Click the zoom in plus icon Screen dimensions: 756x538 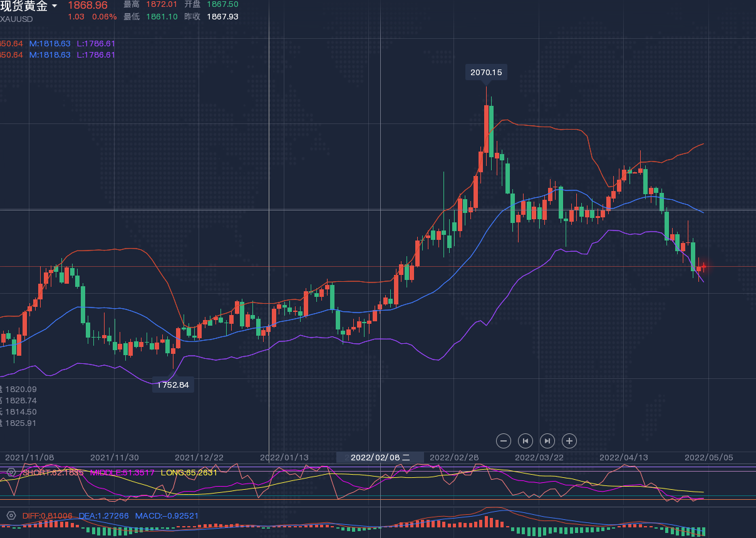[569, 441]
